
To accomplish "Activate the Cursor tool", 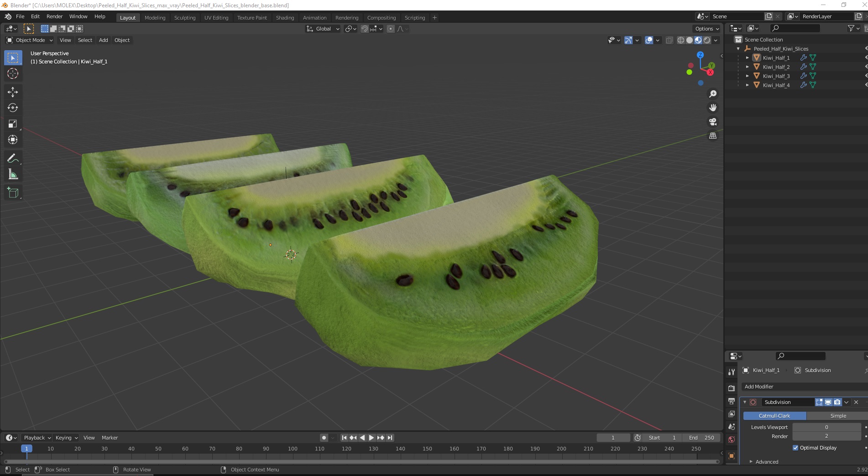I will 13,73.
